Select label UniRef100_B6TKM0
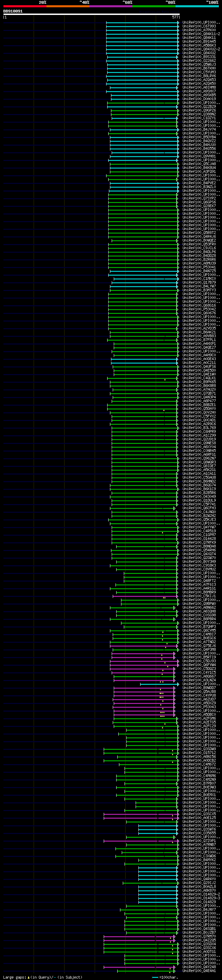 tap(199, 68)
